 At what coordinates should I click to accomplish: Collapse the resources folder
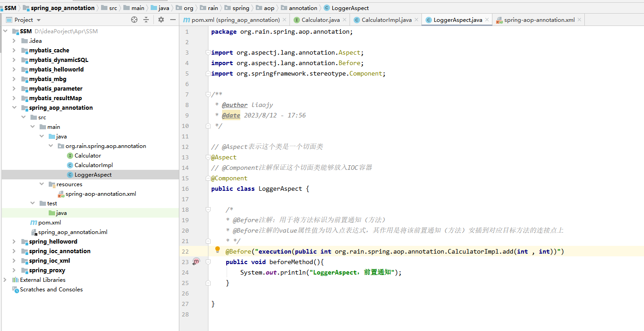41,184
